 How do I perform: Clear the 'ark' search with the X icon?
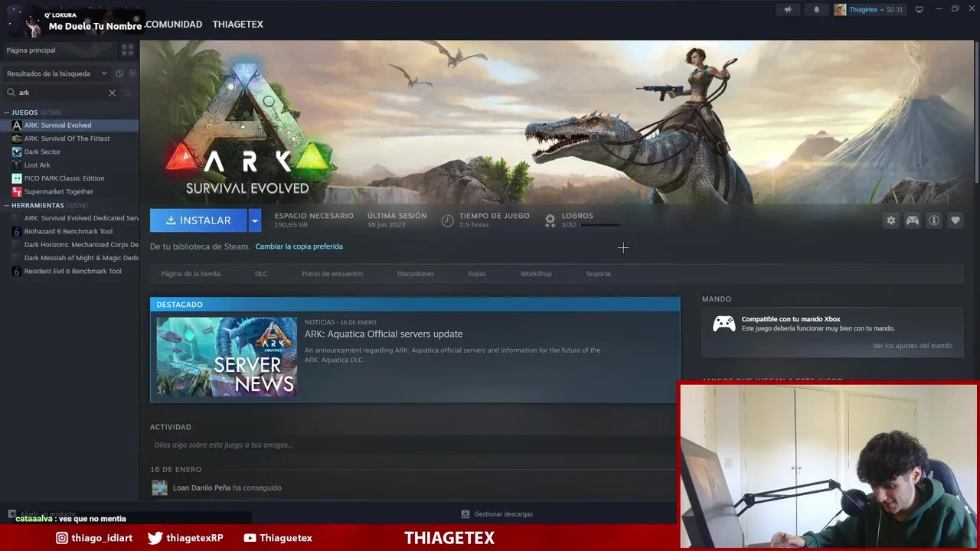click(112, 93)
